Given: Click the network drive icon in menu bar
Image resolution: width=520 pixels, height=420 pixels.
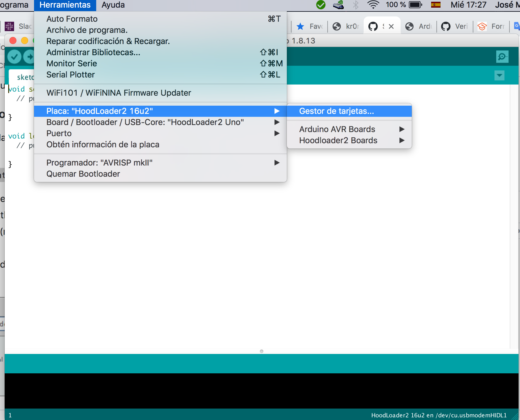Looking at the screenshot, I should point(338,5).
